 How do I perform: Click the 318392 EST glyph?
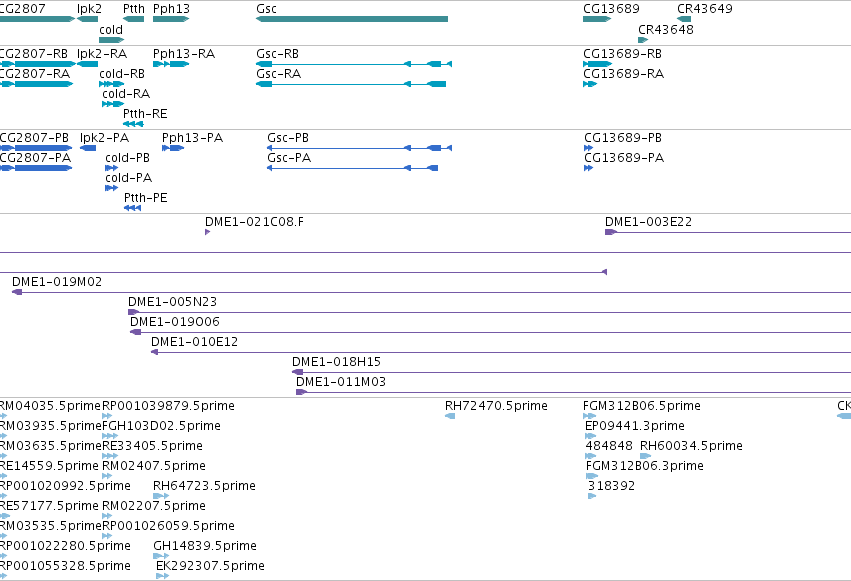pyautogui.click(x=592, y=496)
